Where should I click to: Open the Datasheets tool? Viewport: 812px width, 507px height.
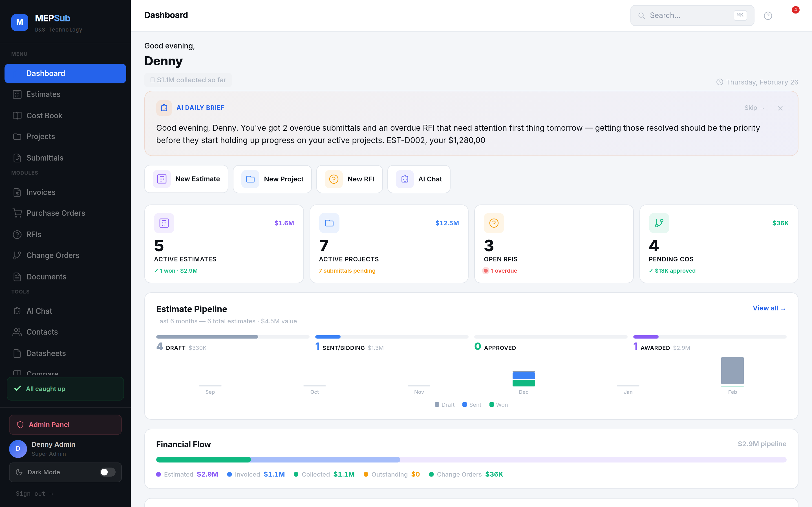pos(46,353)
